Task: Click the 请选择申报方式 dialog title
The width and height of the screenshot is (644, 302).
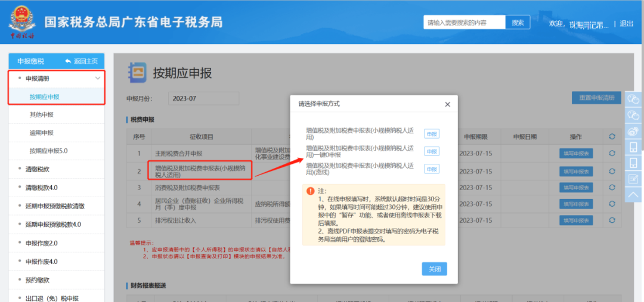Action: pyautogui.click(x=318, y=104)
